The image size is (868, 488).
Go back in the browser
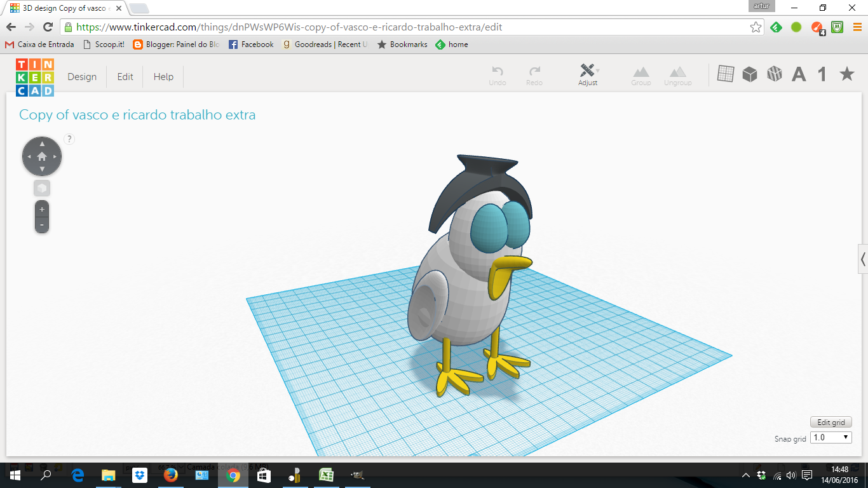(11, 27)
